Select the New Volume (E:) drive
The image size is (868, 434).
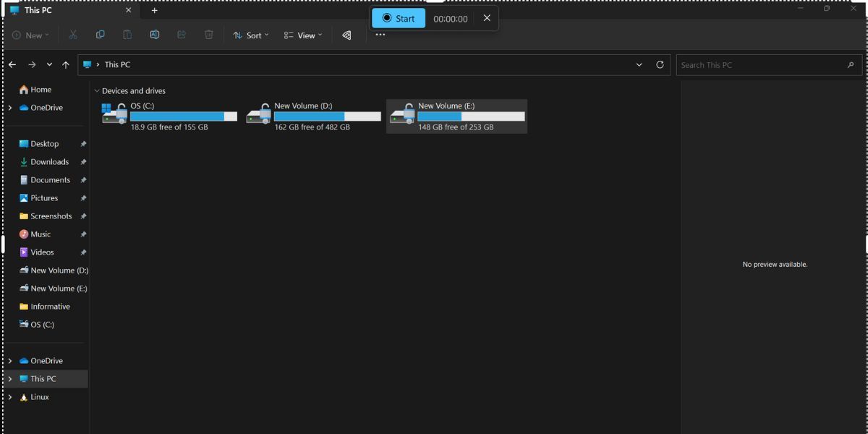point(456,116)
